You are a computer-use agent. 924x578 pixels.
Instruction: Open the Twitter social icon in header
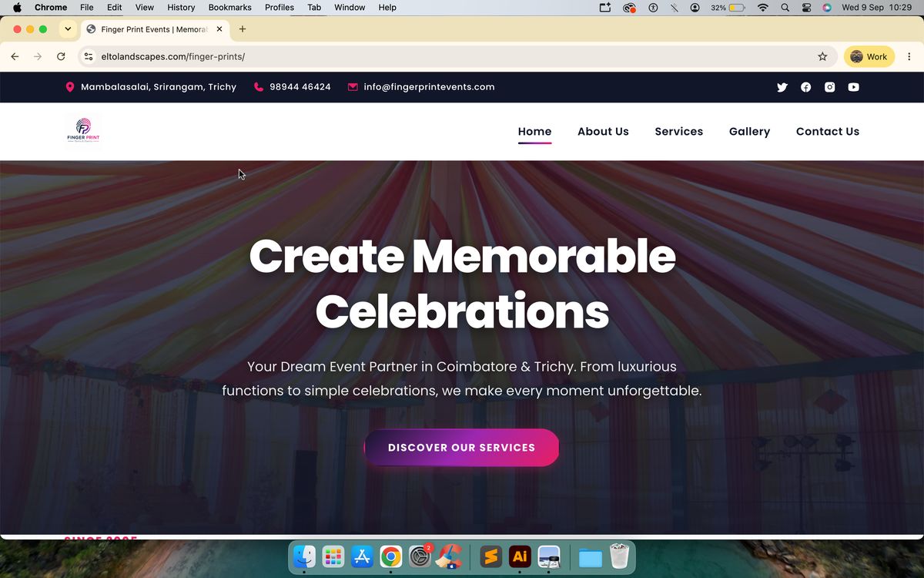pyautogui.click(x=782, y=87)
